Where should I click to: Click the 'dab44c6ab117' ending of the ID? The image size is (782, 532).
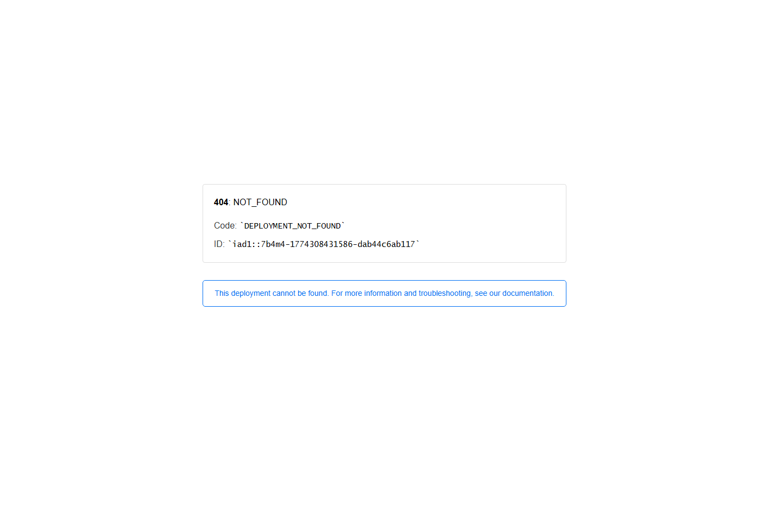click(386, 244)
